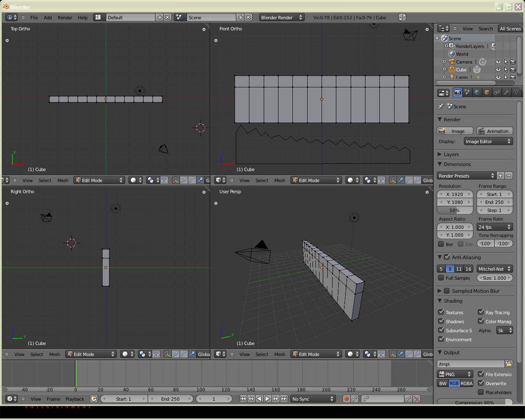
Task: Jump to the last frame in timeline
Action: tap(284, 399)
